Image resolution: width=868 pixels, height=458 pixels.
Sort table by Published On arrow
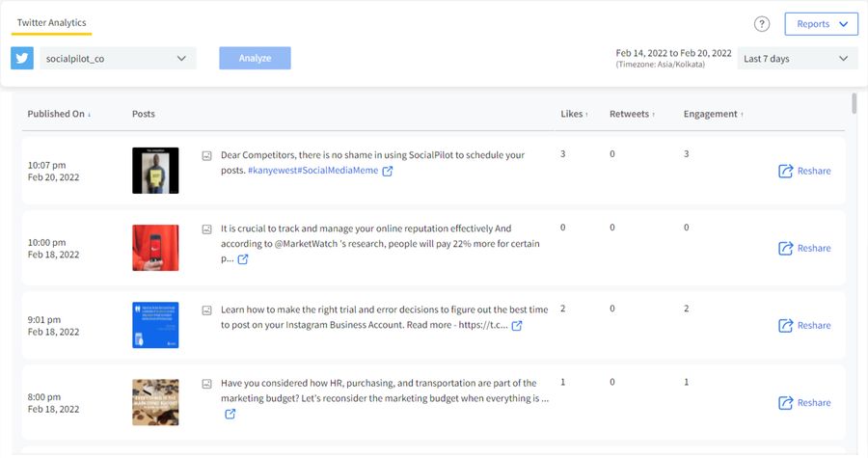pyautogui.click(x=89, y=115)
